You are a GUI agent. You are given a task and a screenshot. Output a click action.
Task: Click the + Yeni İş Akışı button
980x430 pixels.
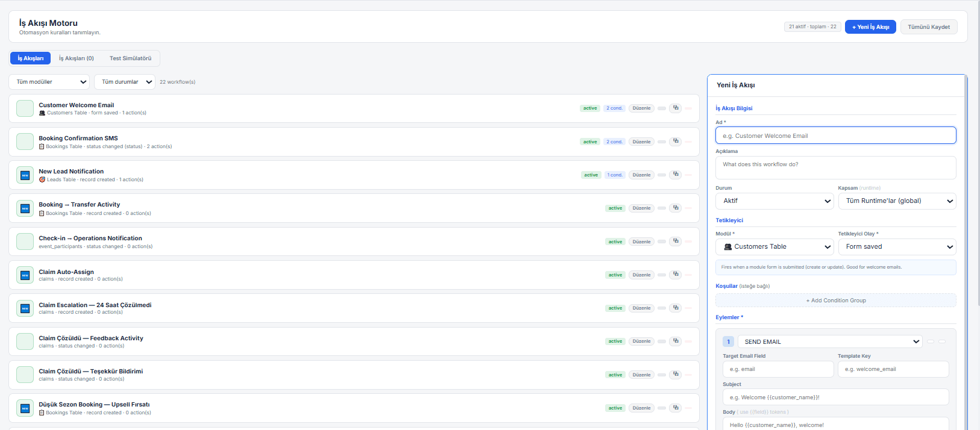point(870,27)
